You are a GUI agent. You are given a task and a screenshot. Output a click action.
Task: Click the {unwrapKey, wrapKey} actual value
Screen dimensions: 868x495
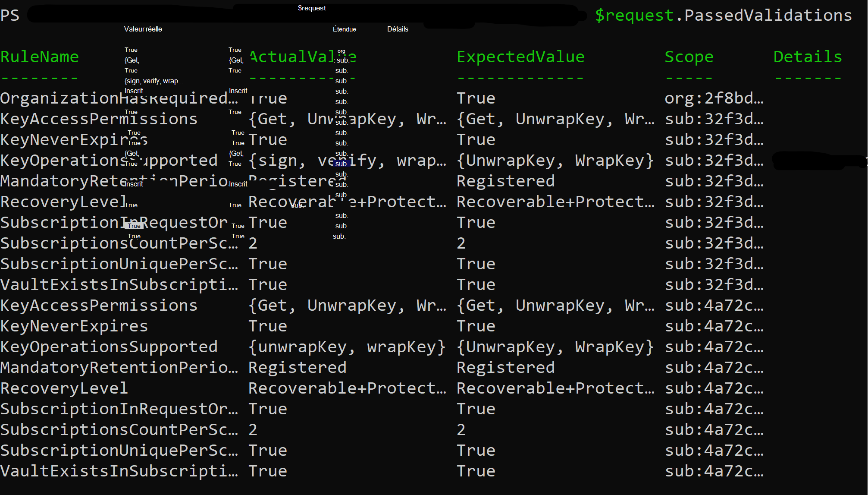point(347,347)
